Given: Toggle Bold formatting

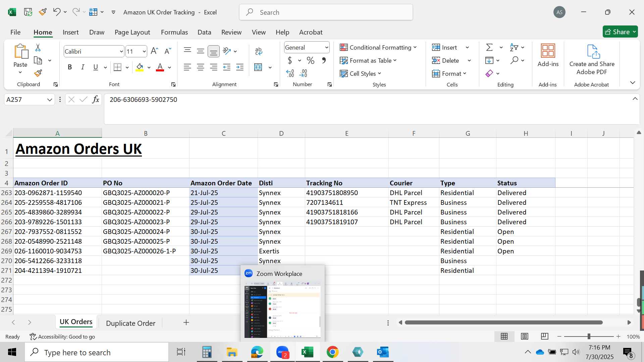Looking at the screenshot, I should 70,67.
